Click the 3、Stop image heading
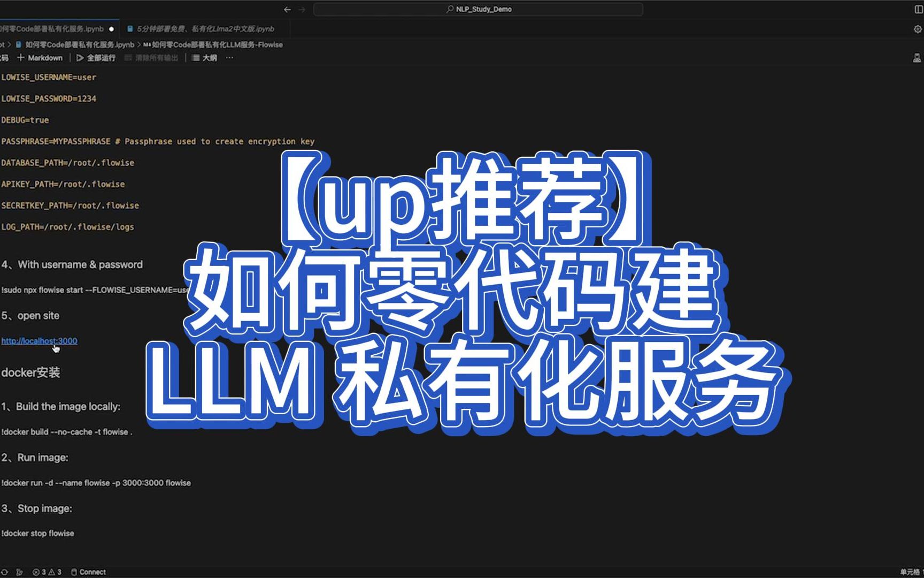This screenshot has width=924, height=578. tap(37, 508)
